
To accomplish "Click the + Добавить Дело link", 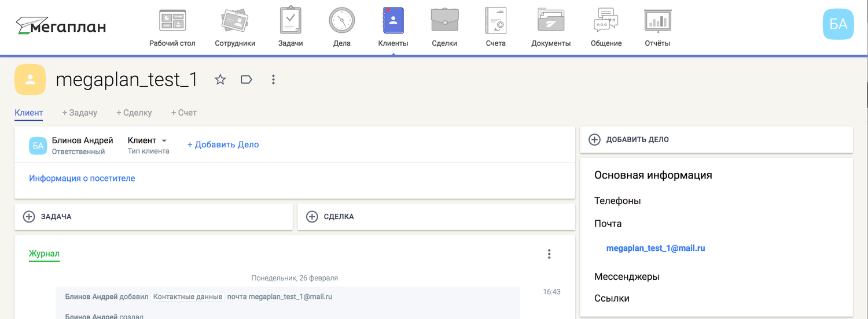I will coord(223,144).
